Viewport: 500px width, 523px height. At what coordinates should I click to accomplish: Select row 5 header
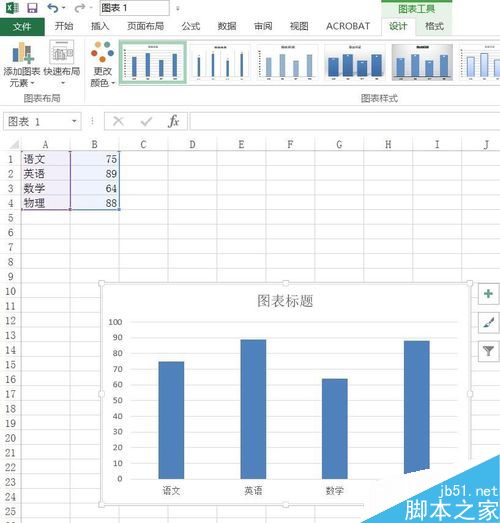click(x=10, y=218)
